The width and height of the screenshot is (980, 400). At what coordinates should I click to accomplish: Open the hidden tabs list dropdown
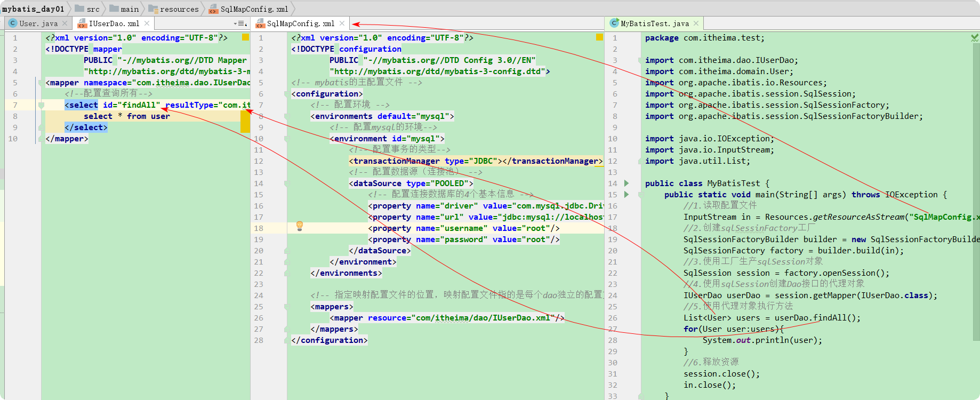(x=240, y=23)
